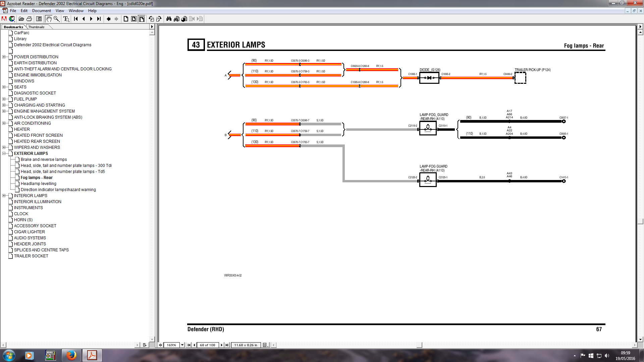Expand the SEATS bookmark node
The width and height of the screenshot is (644, 362).
pos(4,87)
